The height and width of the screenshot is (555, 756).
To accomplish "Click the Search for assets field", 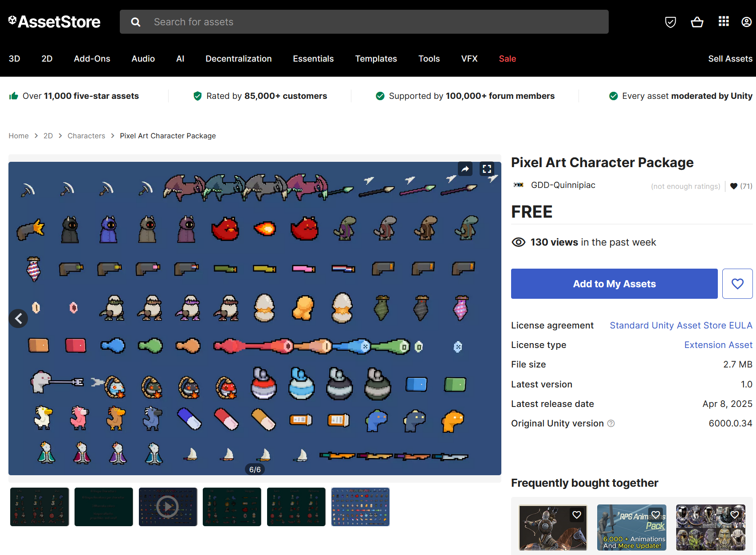I will click(364, 22).
